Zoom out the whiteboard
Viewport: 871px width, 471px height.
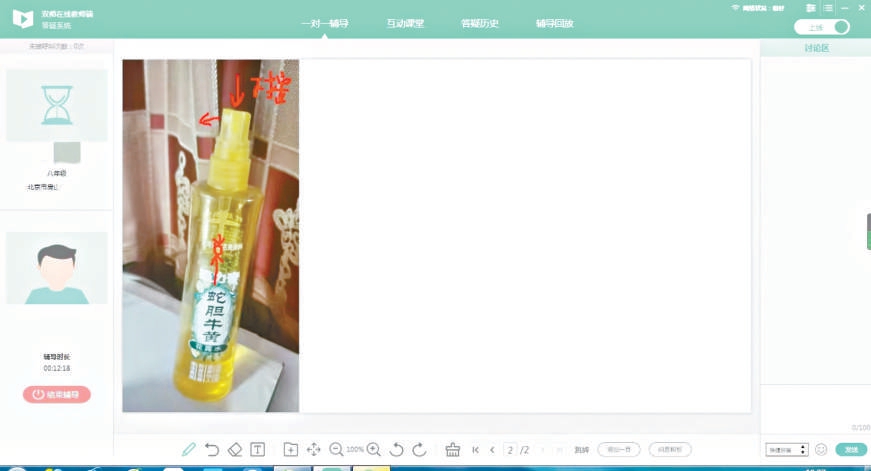(x=336, y=450)
